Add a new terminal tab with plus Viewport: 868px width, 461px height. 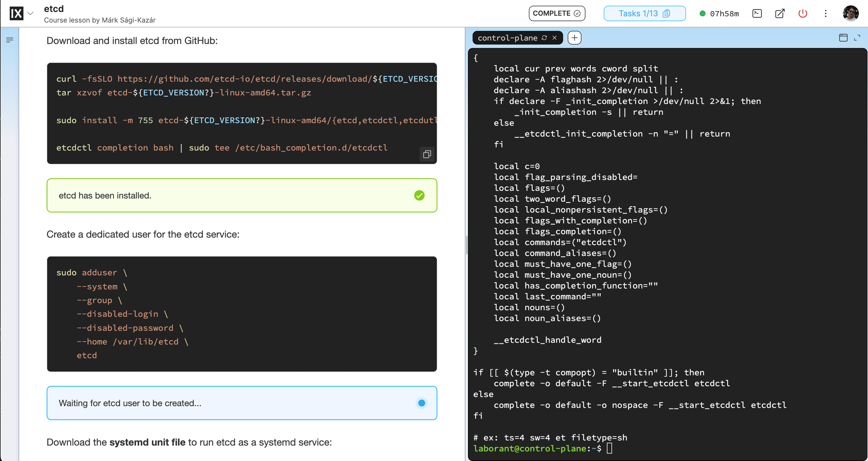pos(574,38)
